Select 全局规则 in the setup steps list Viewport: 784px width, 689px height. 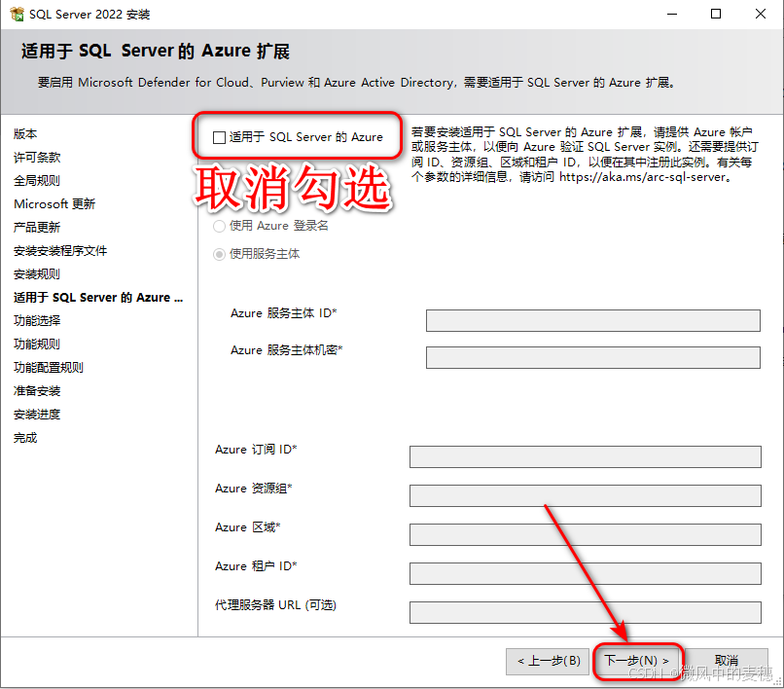(37, 181)
